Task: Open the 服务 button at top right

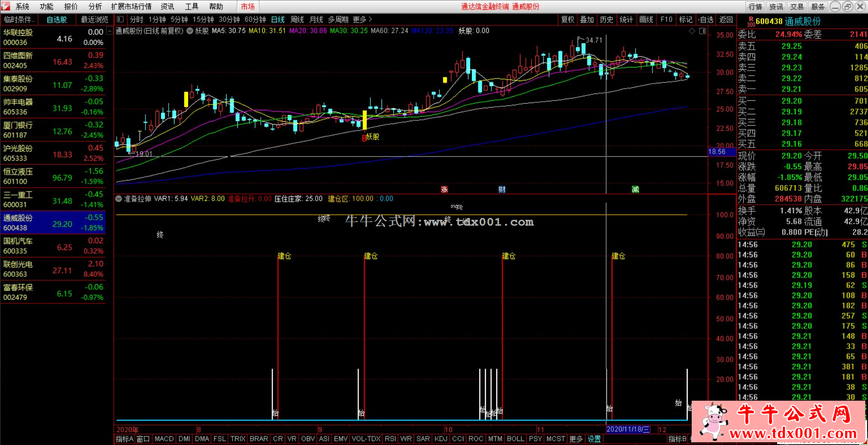Action: pyautogui.click(x=818, y=6)
